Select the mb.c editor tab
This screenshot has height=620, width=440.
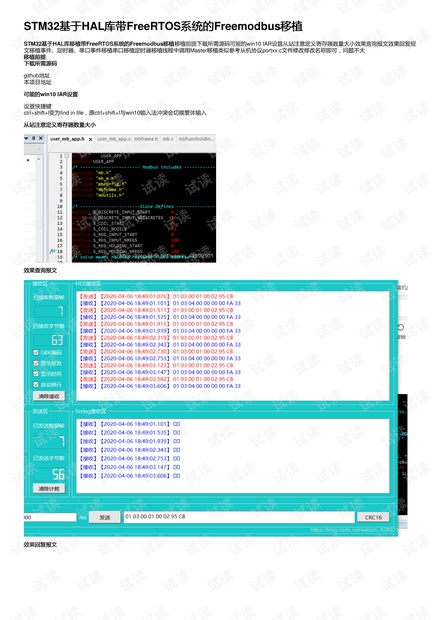click(x=168, y=139)
